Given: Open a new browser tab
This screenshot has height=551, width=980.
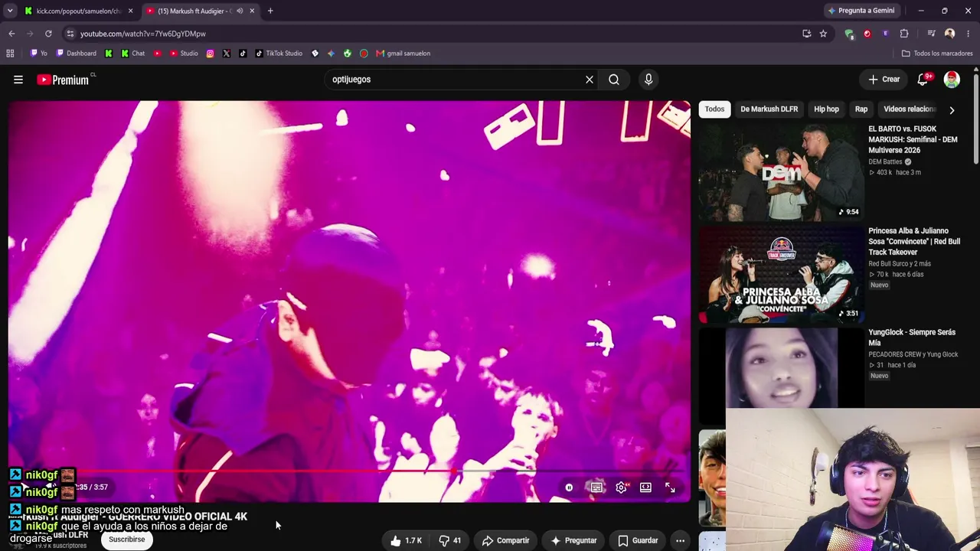Looking at the screenshot, I should coord(270,11).
